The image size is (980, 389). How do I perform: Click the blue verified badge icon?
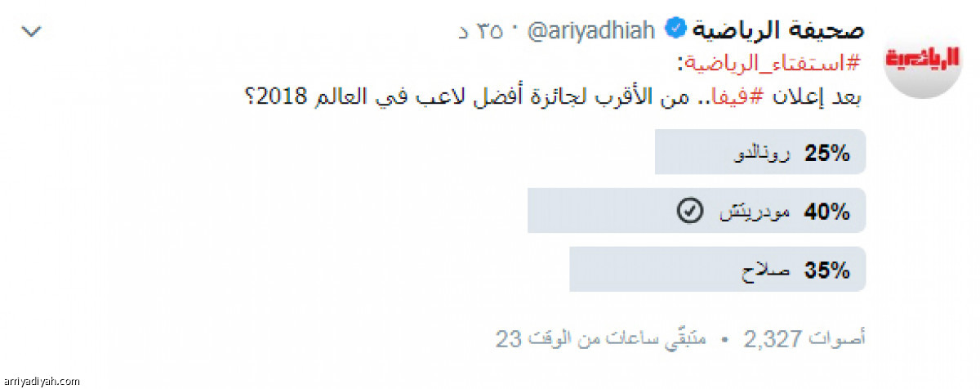[675, 30]
